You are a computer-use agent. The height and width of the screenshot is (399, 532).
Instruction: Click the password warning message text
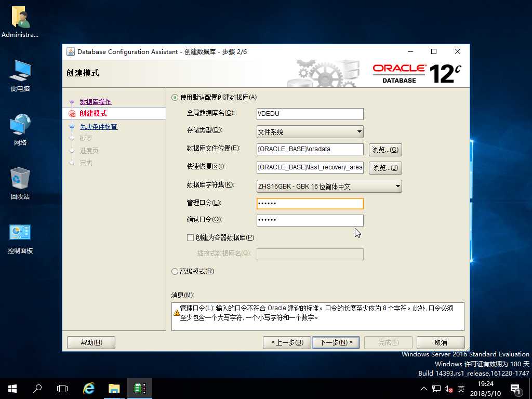[317, 313]
